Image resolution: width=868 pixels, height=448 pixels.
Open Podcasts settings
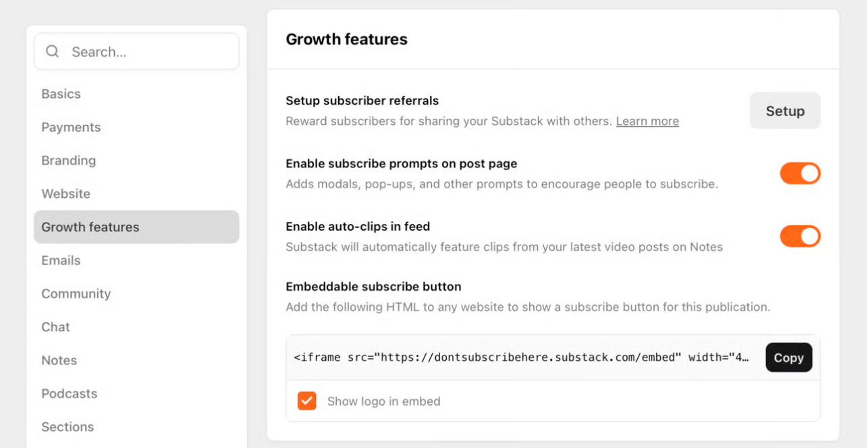pos(69,393)
